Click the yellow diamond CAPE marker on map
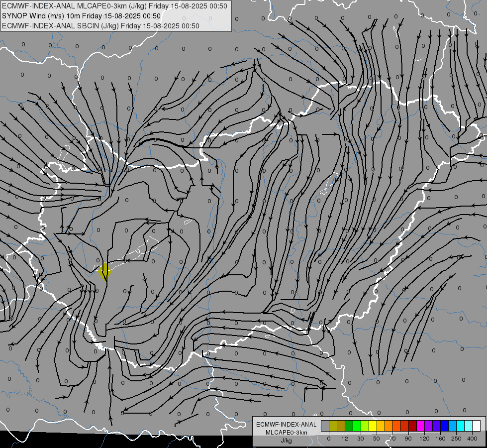Screen dimensions: 487x448 click(104, 271)
